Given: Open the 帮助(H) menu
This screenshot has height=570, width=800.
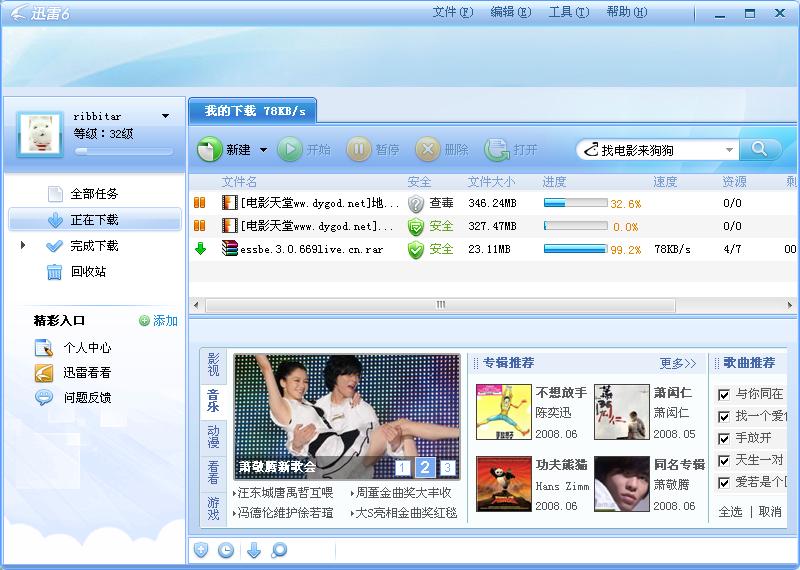Looking at the screenshot, I should tap(627, 12).
